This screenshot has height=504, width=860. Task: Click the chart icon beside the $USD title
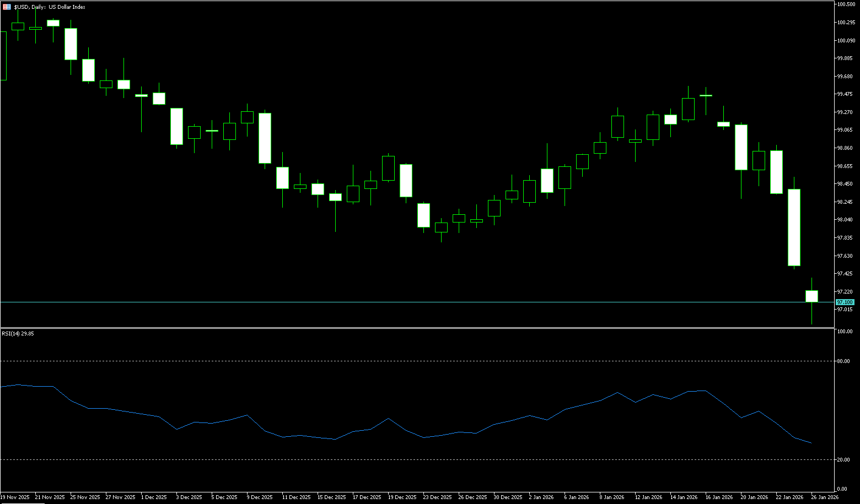pos(7,7)
